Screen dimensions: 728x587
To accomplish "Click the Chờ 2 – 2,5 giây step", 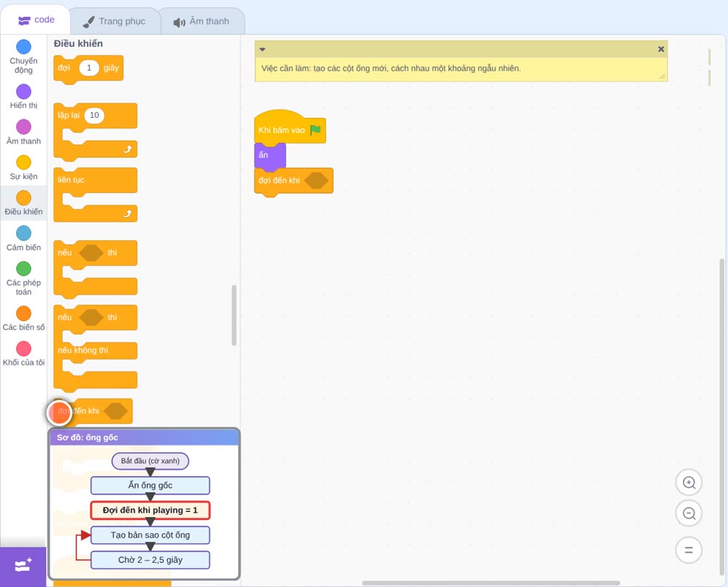I will [150, 559].
